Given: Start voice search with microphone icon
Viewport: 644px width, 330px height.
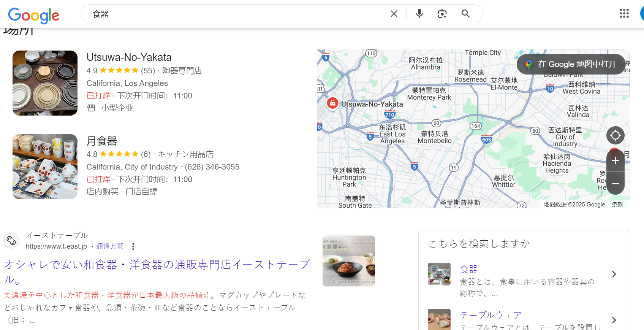Looking at the screenshot, I should [419, 14].
